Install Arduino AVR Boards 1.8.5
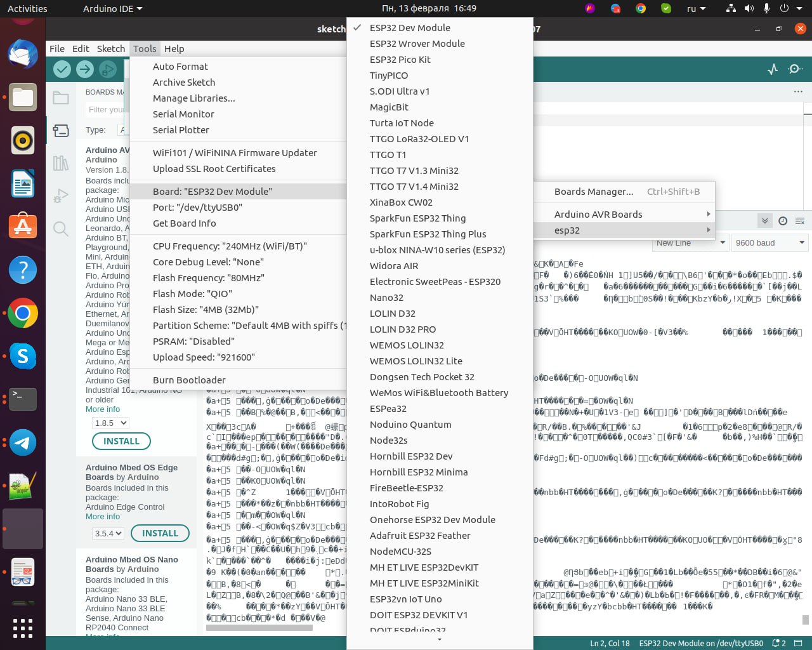Image resolution: width=812 pixels, height=650 pixels. [x=121, y=441]
